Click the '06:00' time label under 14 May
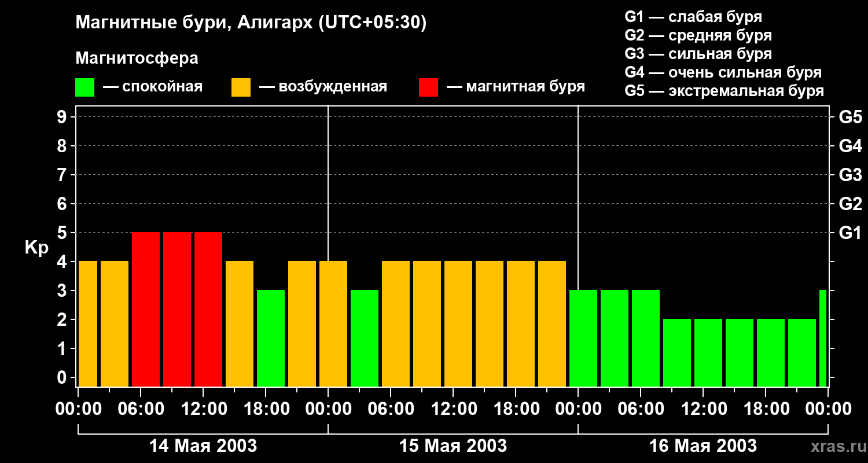 click(141, 409)
